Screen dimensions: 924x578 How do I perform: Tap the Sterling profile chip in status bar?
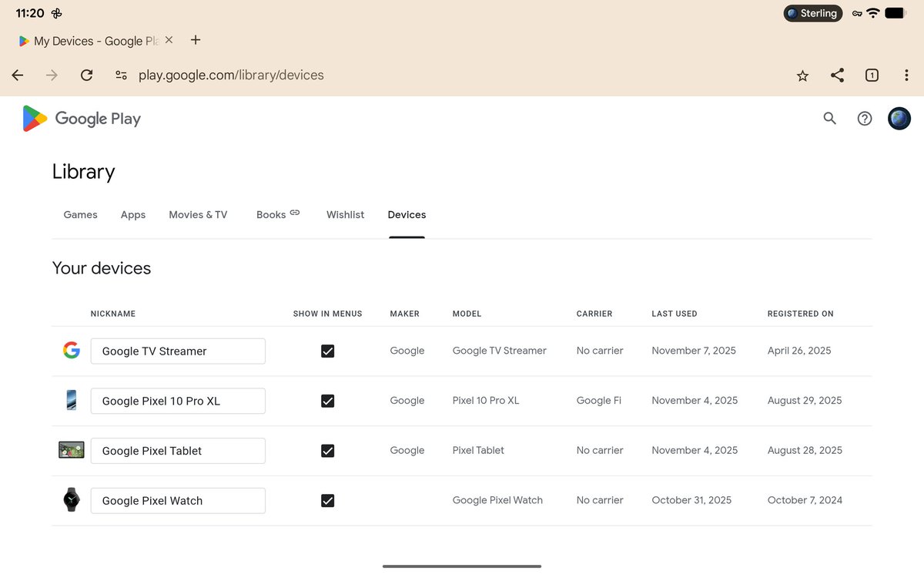(x=812, y=13)
